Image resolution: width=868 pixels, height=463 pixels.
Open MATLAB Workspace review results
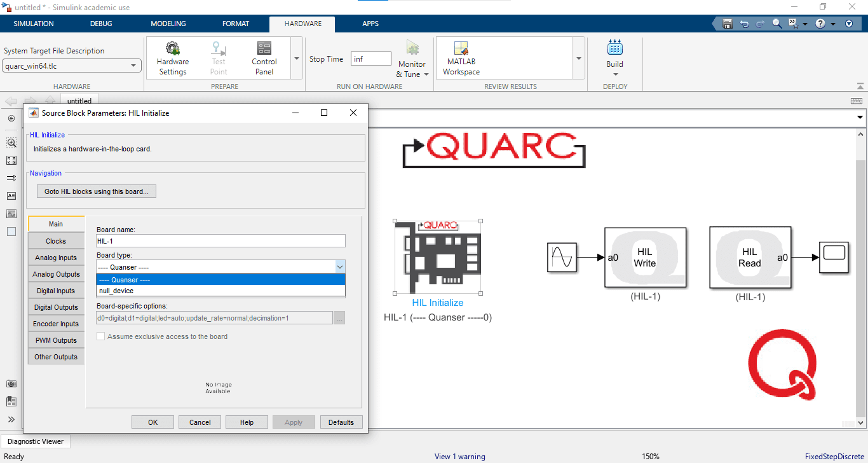pyautogui.click(x=461, y=58)
